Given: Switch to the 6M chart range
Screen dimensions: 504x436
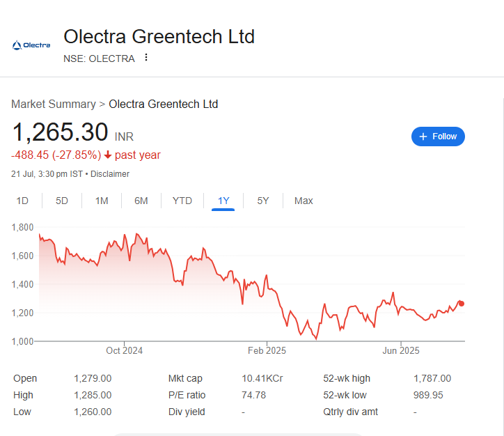Looking at the screenshot, I should click(141, 201).
